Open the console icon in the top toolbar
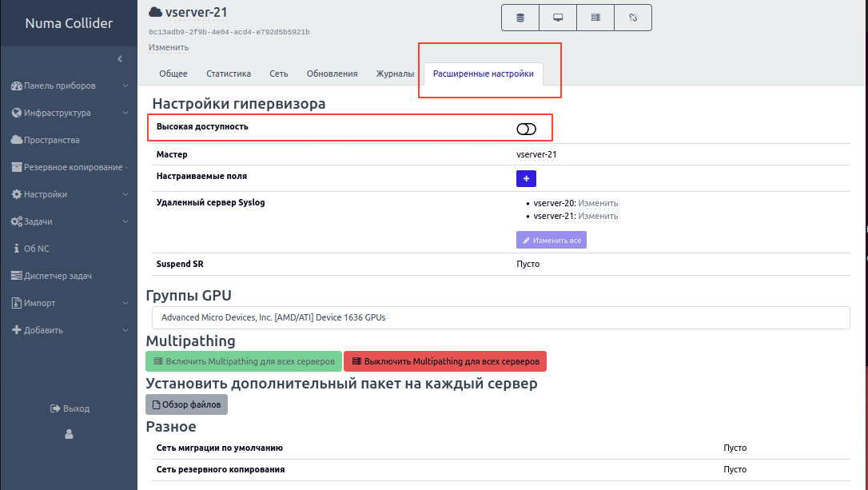 click(x=558, y=17)
